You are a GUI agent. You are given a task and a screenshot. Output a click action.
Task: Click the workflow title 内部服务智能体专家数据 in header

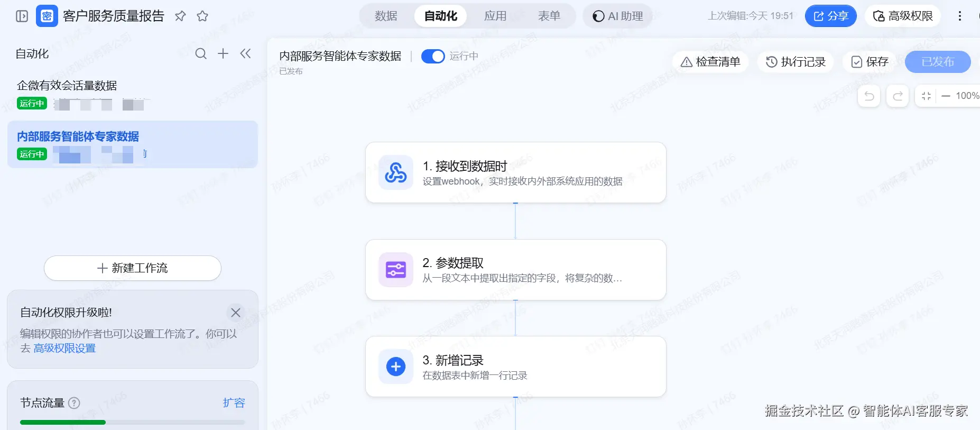(340, 56)
